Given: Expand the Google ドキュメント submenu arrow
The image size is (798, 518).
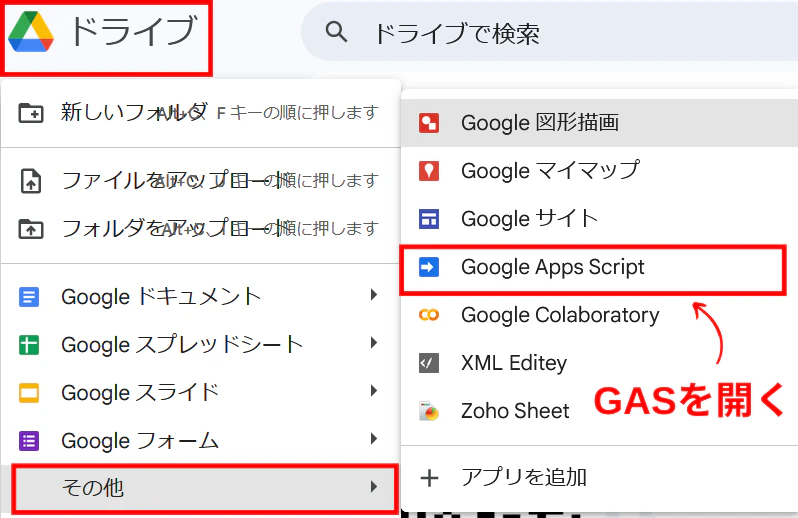Looking at the screenshot, I should 374,295.
